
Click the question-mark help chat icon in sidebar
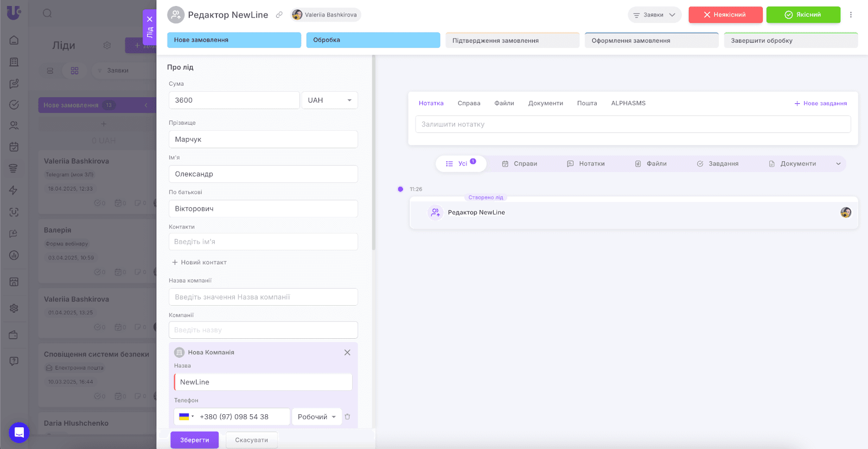coord(14,361)
